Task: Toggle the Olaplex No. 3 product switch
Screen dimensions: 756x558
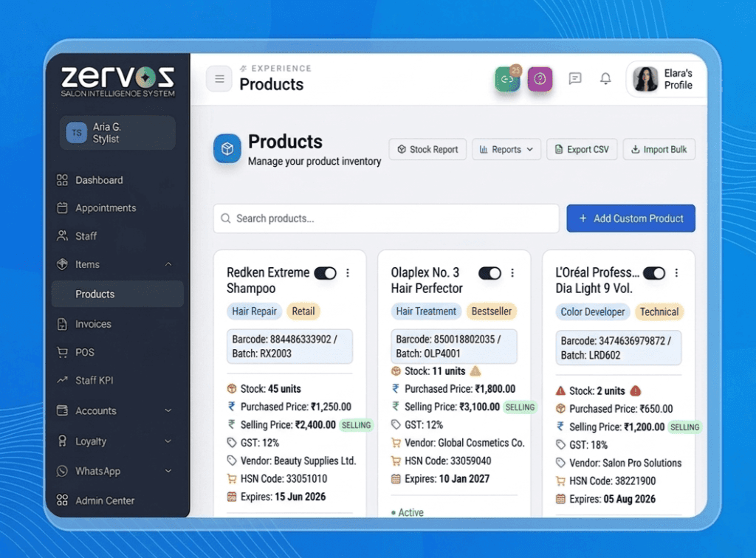Action: pos(489,273)
